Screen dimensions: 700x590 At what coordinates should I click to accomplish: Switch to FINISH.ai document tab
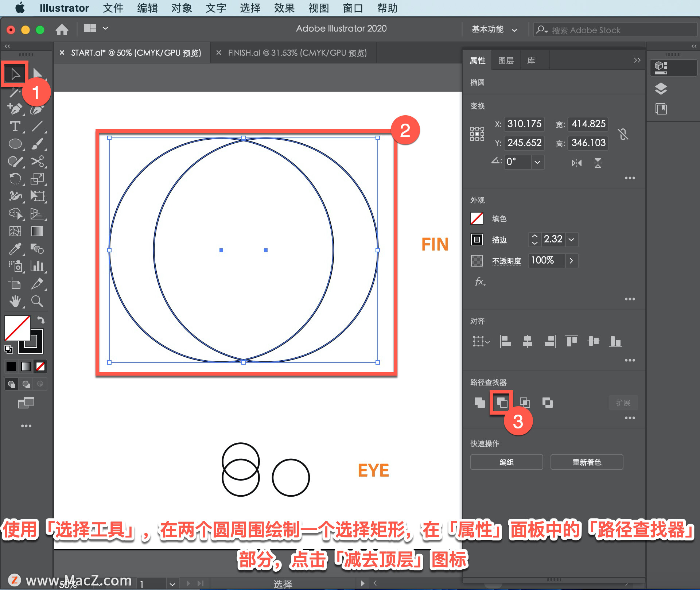pyautogui.click(x=297, y=53)
